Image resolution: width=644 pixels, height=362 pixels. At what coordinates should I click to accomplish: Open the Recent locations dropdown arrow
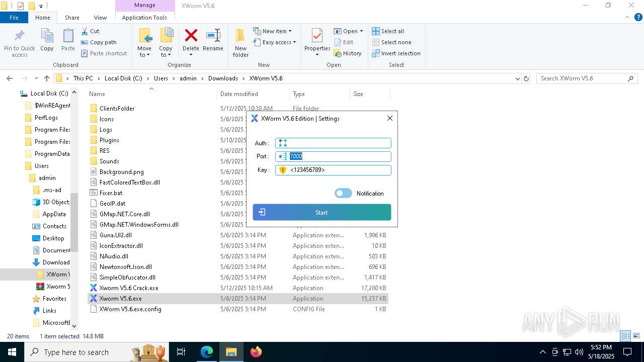coord(36,78)
